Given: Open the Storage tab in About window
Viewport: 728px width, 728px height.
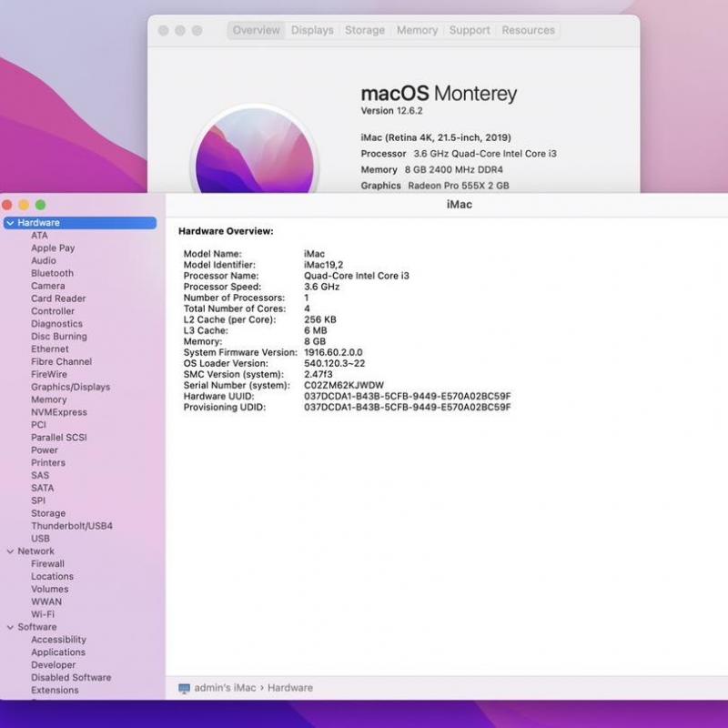Looking at the screenshot, I should point(365,30).
